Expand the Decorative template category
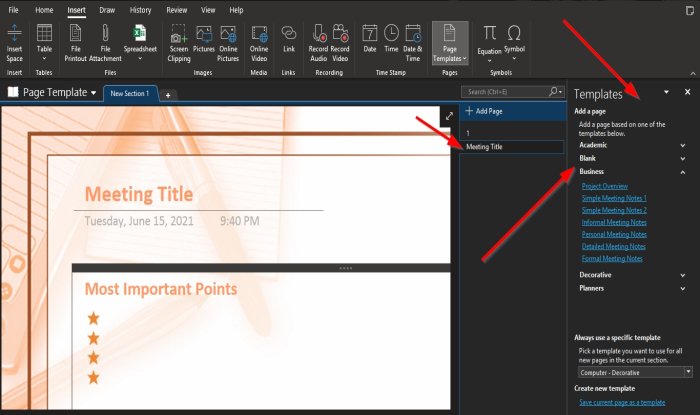 [x=683, y=275]
